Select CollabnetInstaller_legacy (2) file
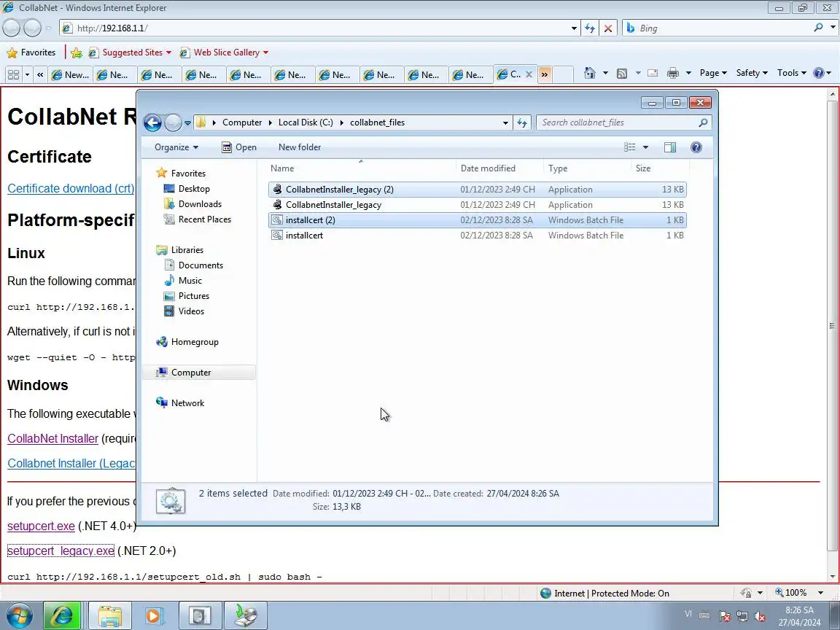The height and width of the screenshot is (630, 840). (477, 190)
